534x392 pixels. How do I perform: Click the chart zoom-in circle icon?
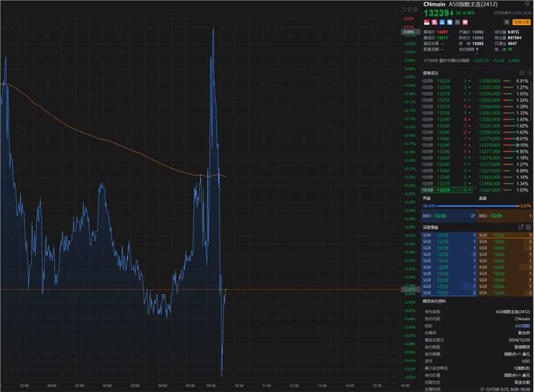[415, 9]
